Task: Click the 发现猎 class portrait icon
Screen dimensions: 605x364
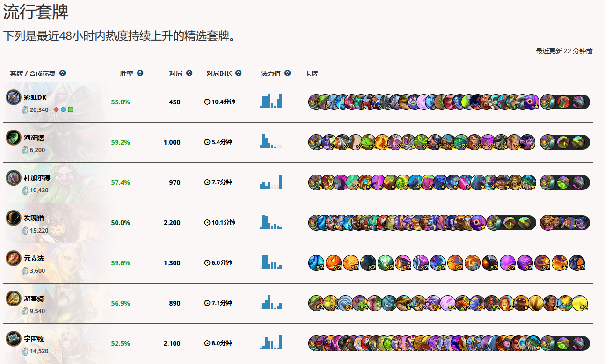Action: tap(14, 218)
